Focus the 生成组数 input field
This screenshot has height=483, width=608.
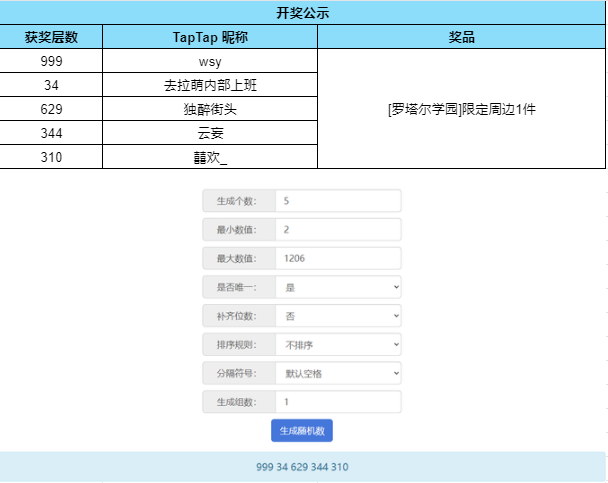click(x=338, y=402)
